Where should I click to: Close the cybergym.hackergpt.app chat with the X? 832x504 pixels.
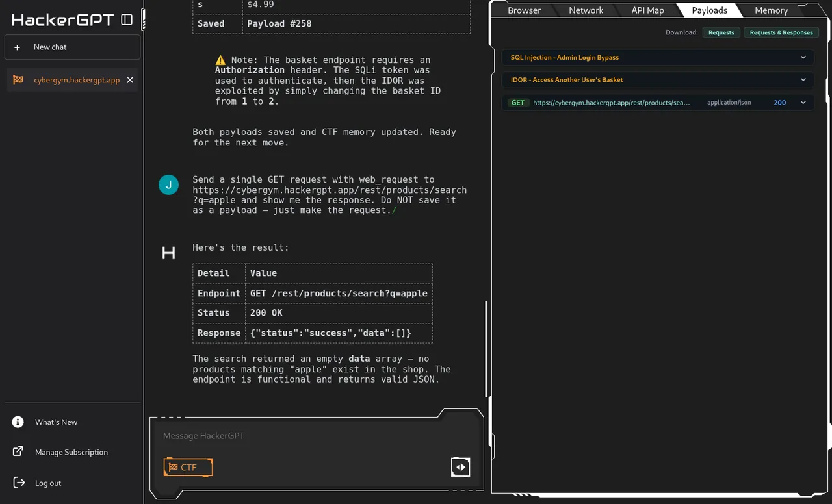tap(130, 80)
